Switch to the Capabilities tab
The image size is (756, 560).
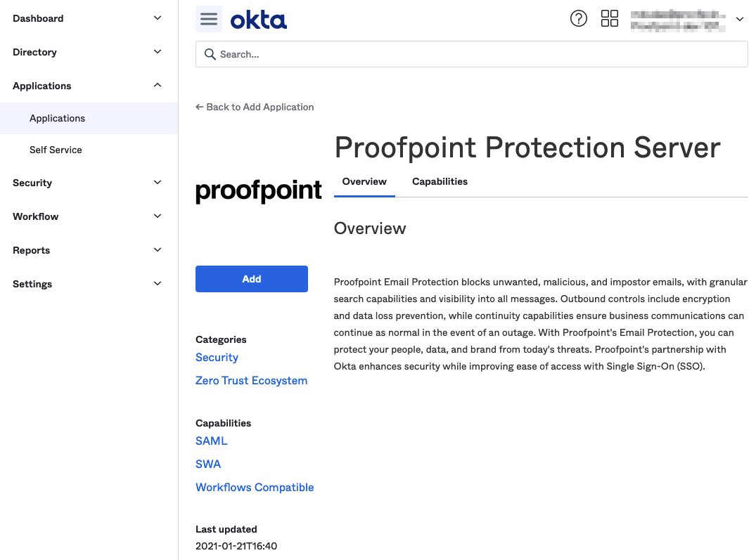[440, 181]
